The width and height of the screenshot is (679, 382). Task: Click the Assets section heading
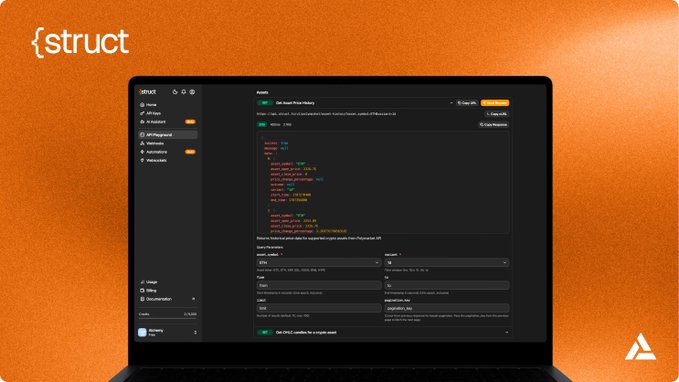[x=262, y=92]
